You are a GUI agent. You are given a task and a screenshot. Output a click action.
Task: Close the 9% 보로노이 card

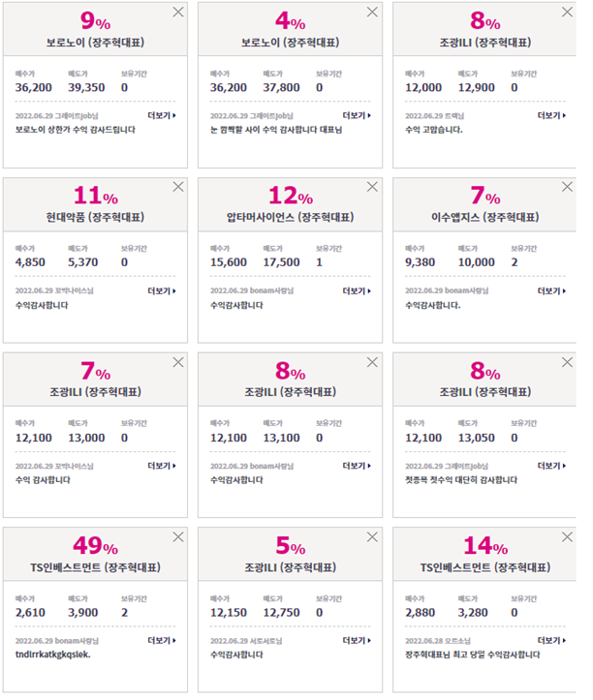[178, 12]
